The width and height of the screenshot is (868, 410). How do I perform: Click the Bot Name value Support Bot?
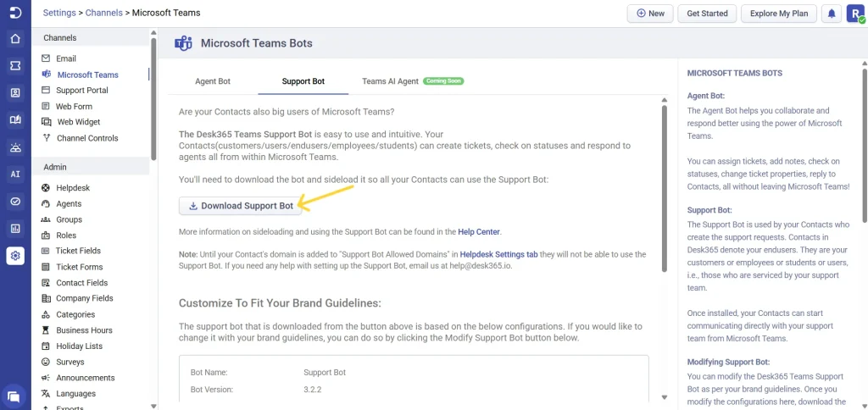[325, 373]
